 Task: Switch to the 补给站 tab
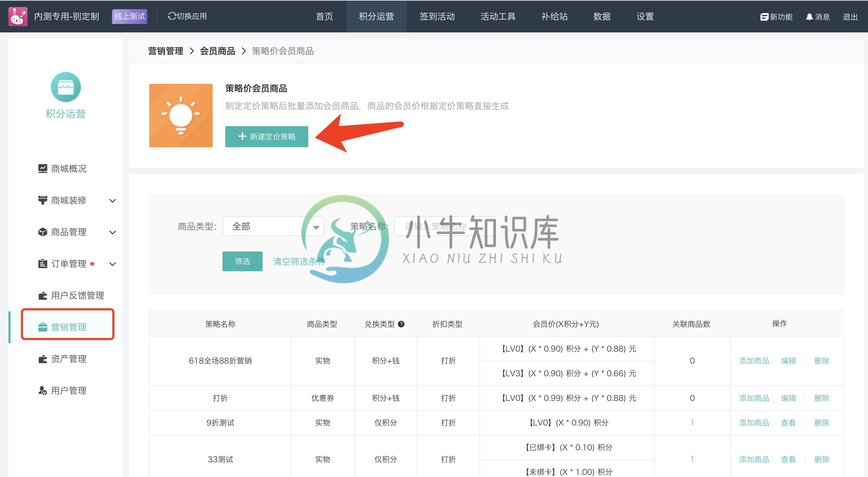tap(554, 17)
